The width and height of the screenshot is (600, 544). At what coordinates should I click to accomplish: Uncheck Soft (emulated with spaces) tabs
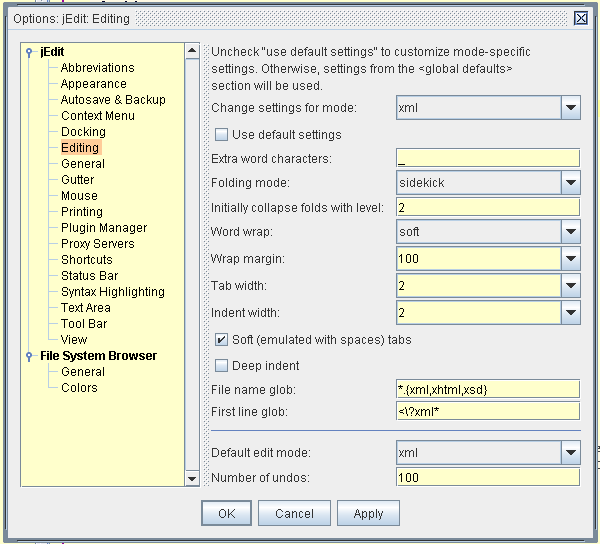click(x=221, y=340)
